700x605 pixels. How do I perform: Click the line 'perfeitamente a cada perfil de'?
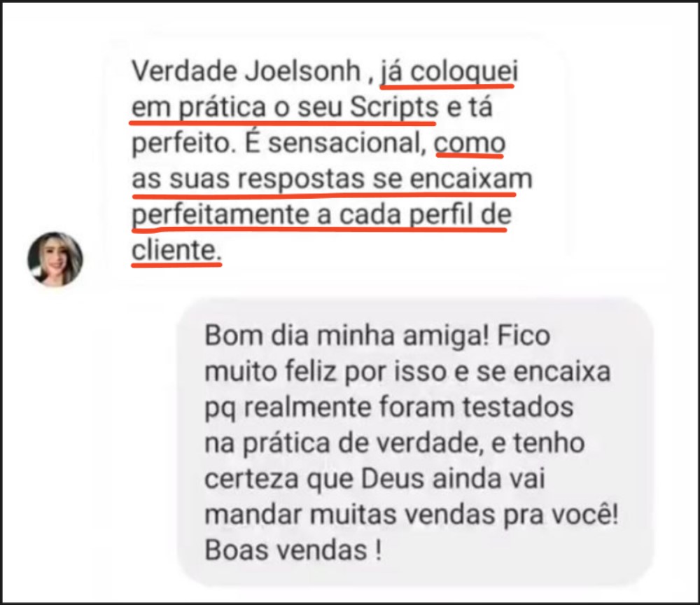click(x=321, y=215)
